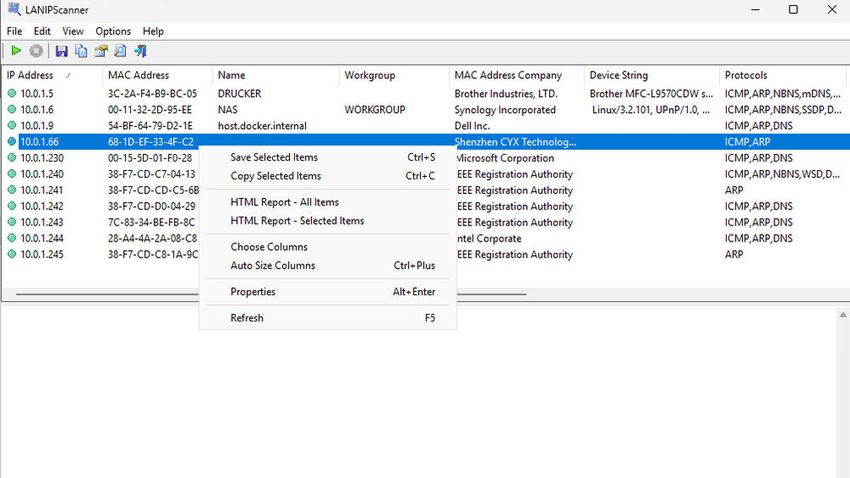Click the status dot of 10.0.1.230
Image resolution: width=850 pixels, height=478 pixels.
click(11, 158)
